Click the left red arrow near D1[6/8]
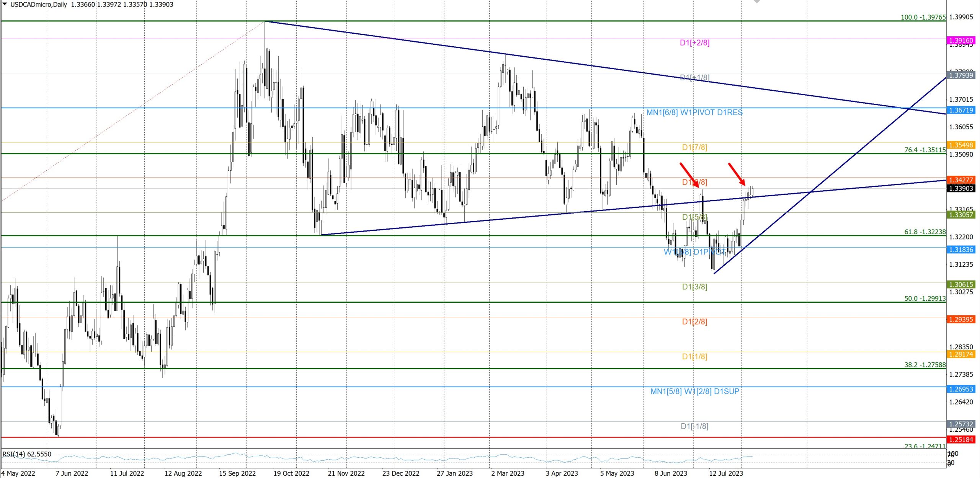The image size is (980, 478). [689, 175]
